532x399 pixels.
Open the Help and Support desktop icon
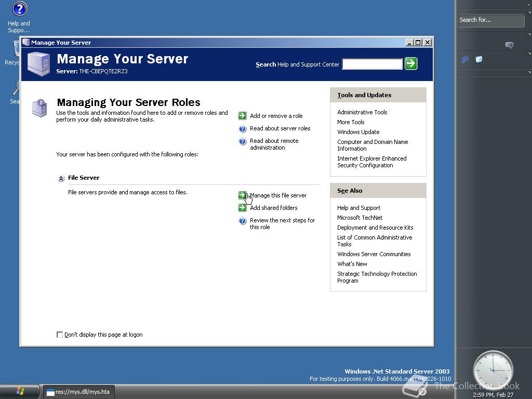(x=19, y=17)
